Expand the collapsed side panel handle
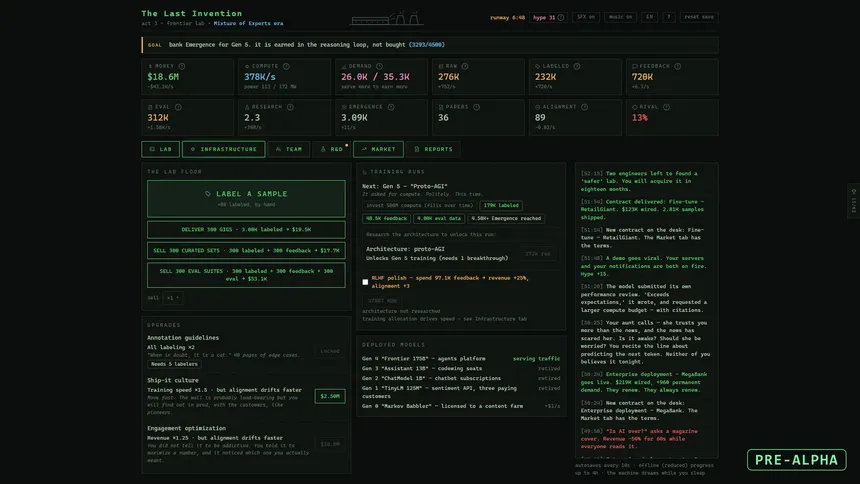Viewport: 860px width, 484px height. [853, 201]
